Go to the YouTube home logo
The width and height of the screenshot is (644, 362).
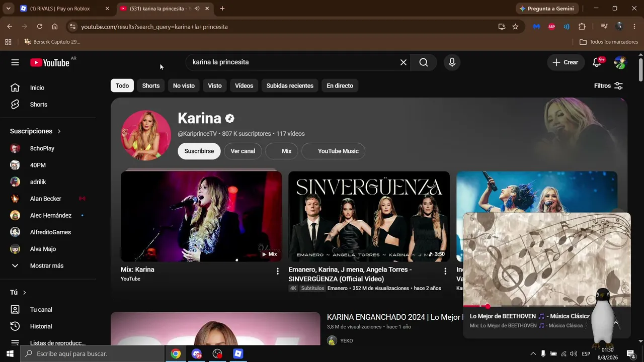(49, 62)
